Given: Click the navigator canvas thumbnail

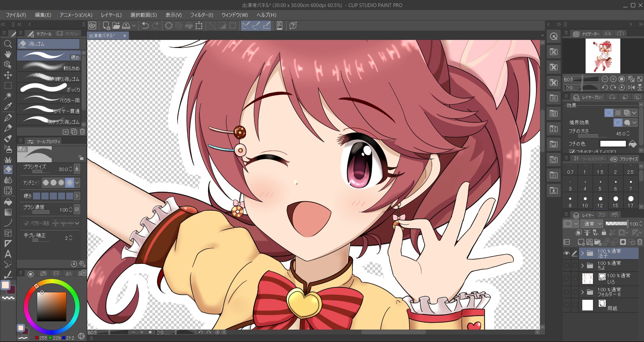Looking at the screenshot, I should 603,56.
